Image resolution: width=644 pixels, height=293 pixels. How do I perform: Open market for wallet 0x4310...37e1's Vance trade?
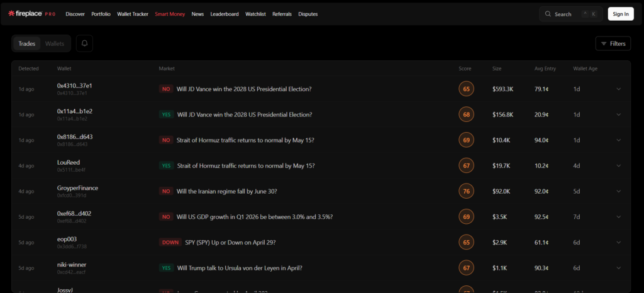pyautogui.click(x=244, y=89)
